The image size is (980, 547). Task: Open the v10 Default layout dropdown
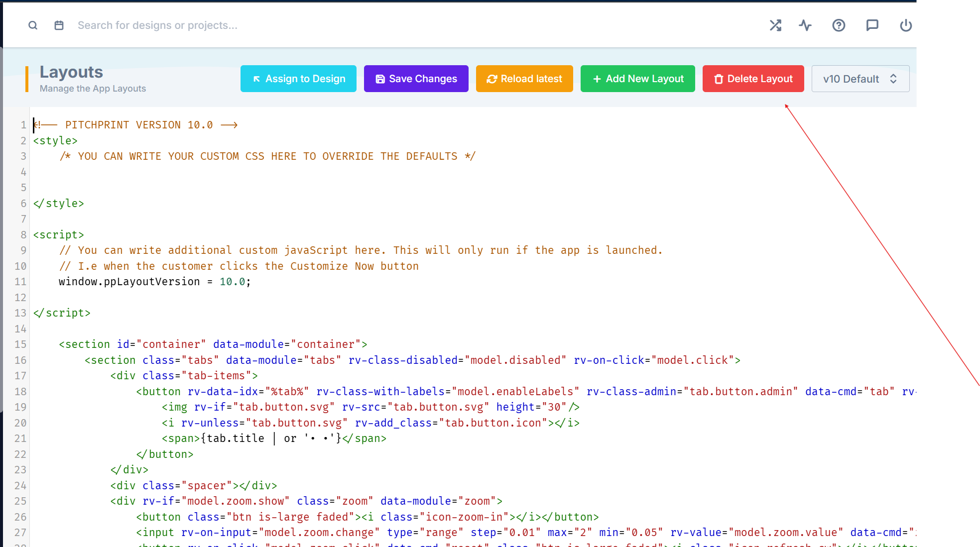(860, 79)
